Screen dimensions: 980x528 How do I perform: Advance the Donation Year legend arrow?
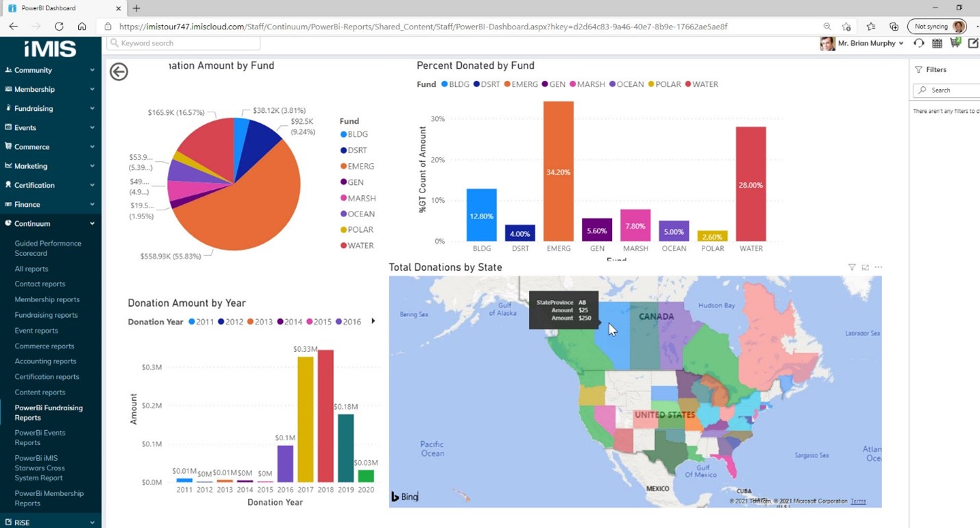point(373,321)
